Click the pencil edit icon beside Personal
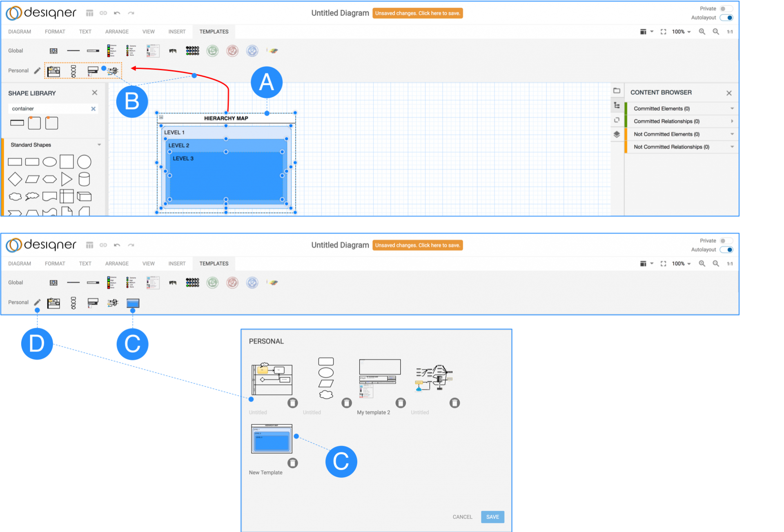Screen dimensions: 784x532 click(x=37, y=71)
